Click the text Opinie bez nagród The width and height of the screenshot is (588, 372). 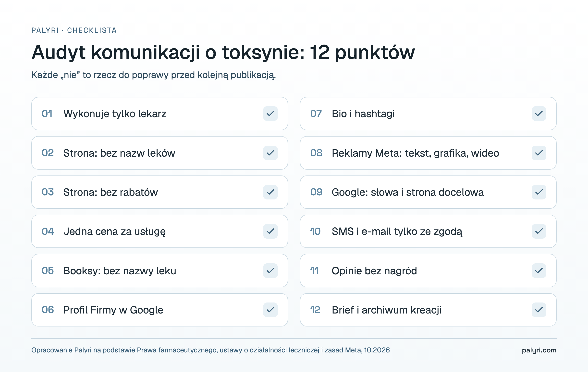coord(374,271)
